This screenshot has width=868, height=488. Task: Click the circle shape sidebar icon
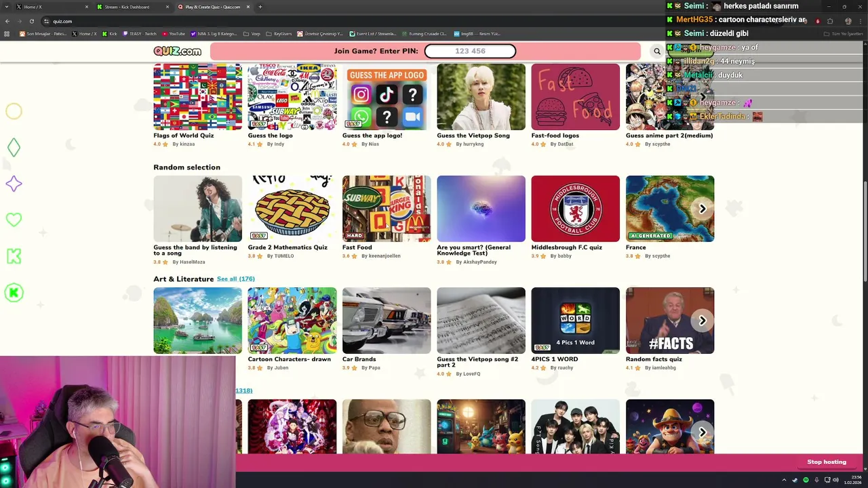click(x=14, y=111)
